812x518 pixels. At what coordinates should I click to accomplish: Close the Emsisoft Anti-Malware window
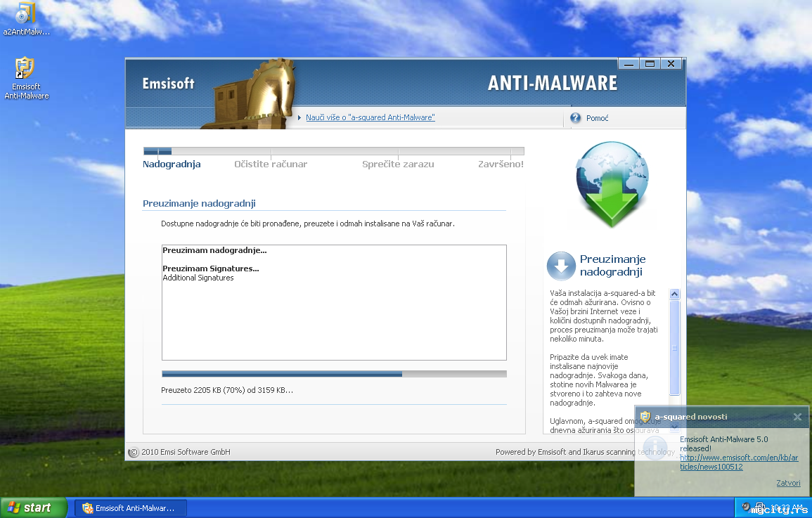click(671, 64)
